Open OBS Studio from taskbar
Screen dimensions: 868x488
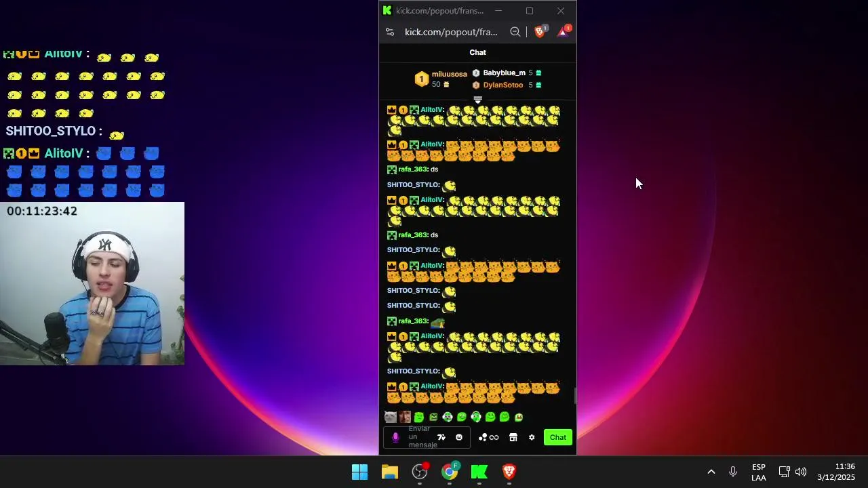click(x=420, y=472)
